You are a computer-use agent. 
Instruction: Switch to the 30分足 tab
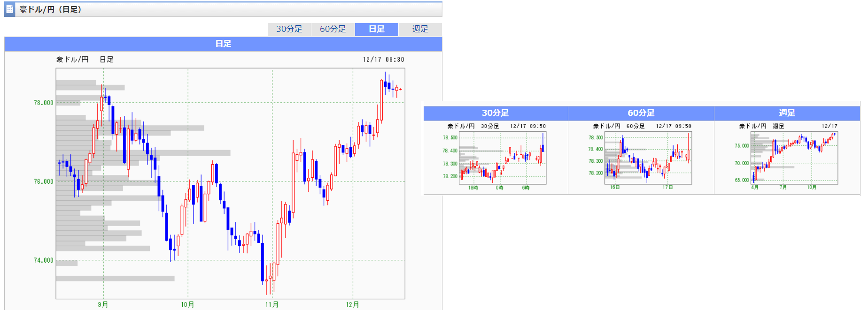289,29
